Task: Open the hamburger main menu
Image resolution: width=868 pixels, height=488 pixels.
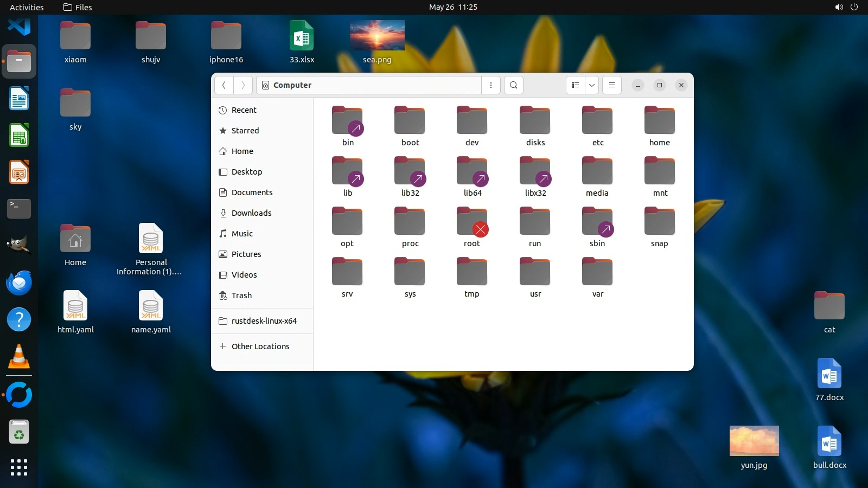Action: pos(611,85)
